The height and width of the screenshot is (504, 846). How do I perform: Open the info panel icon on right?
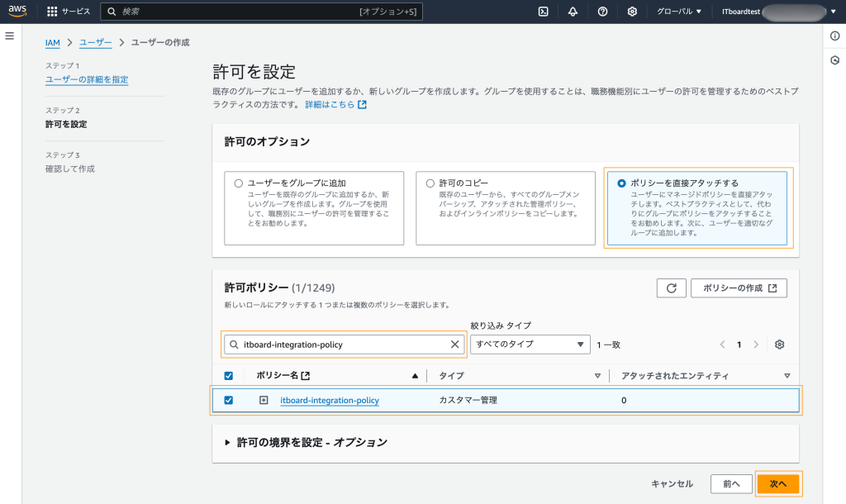click(x=834, y=36)
